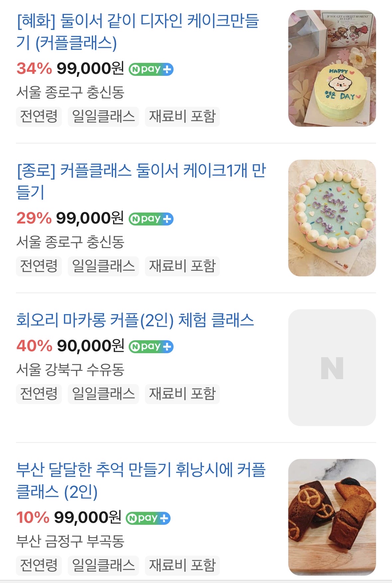
Task: Click the Npay plus badge on Hyehwa cake class
Action: pos(151,69)
